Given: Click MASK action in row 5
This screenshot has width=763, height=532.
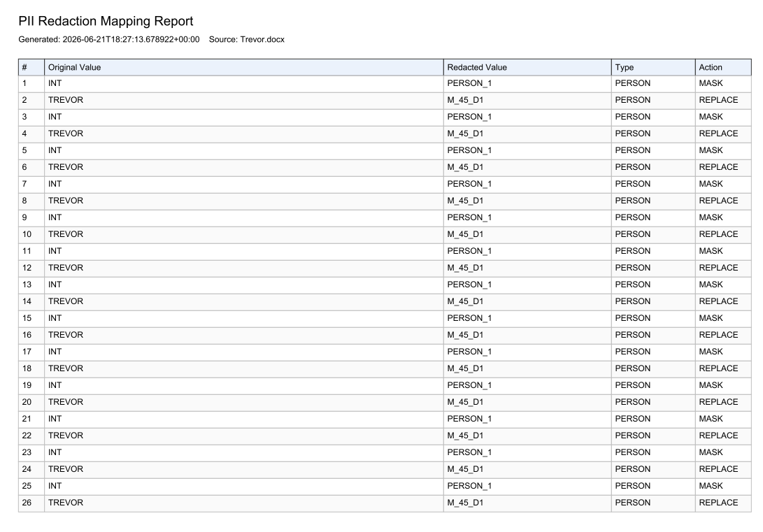Looking at the screenshot, I should (711, 150).
